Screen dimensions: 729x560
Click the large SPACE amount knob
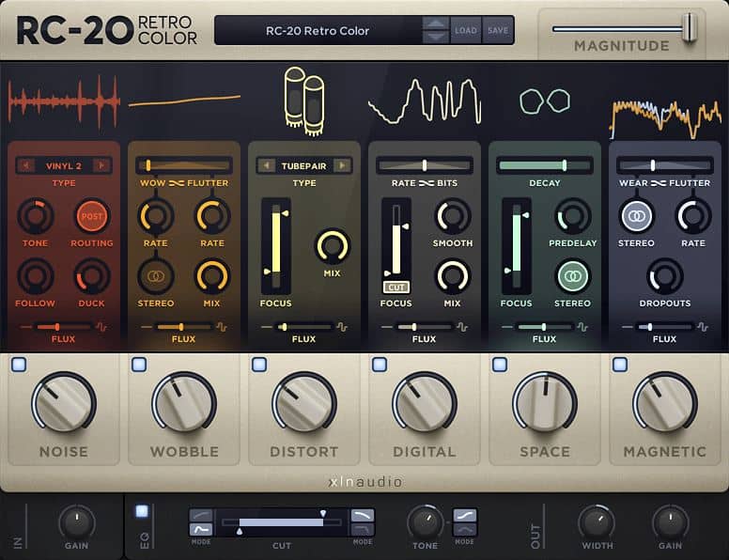(545, 403)
